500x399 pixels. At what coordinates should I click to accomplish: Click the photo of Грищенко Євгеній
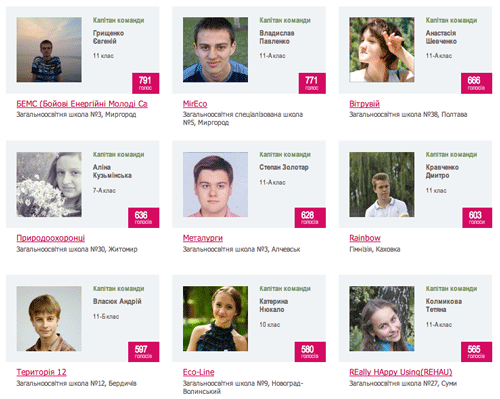point(49,50)
